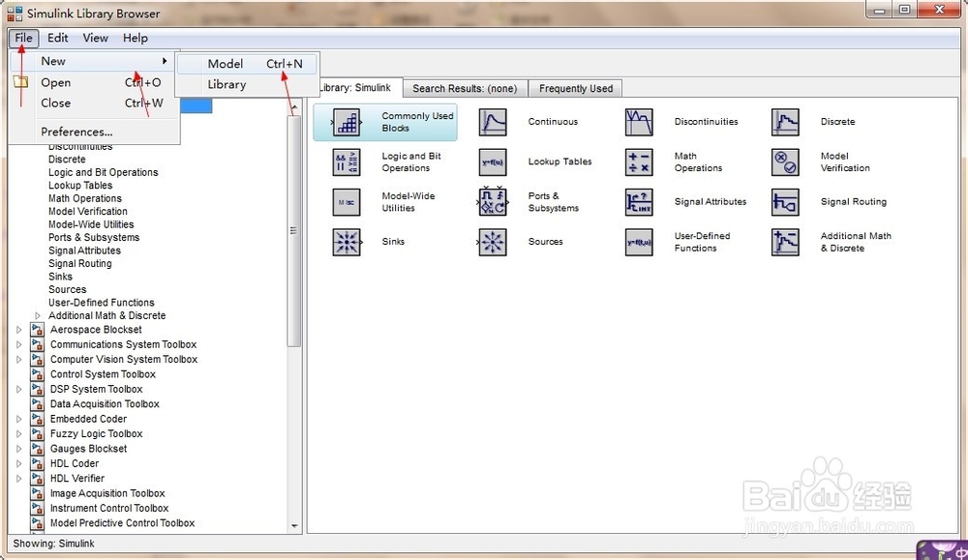The width and height of the screenshot is (968, 560).
Task: Expand the Additional Math & Discrete node
Action: click(x=37, y=315)
